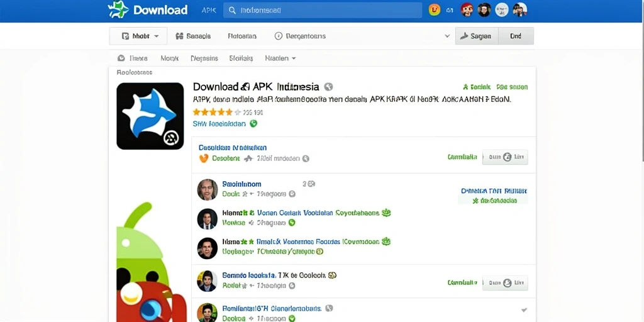The image size is (644, 322).
Task: Toggle the gray checkmark in the Romifenta row
Action: point(524,310)
